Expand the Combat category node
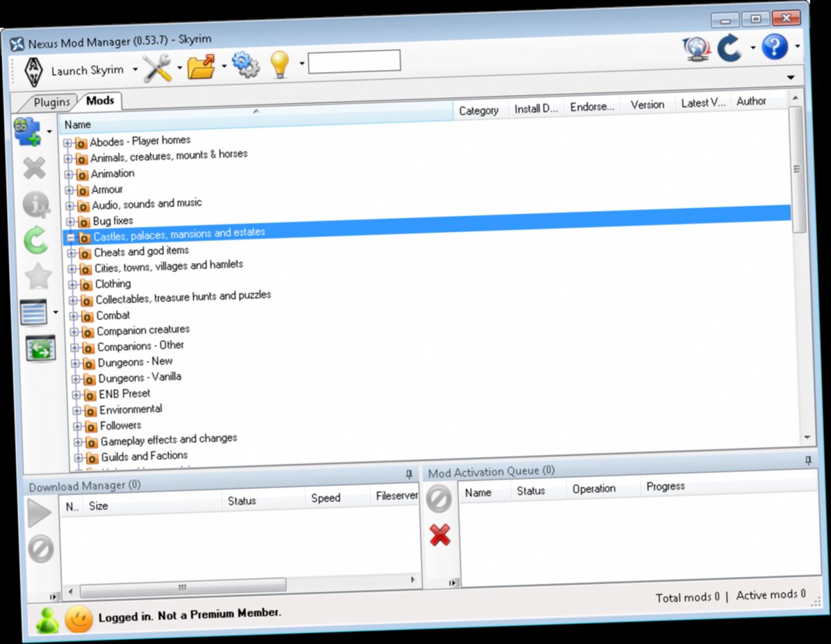This screenshot has height=644, width=831. tap(74, 316)
